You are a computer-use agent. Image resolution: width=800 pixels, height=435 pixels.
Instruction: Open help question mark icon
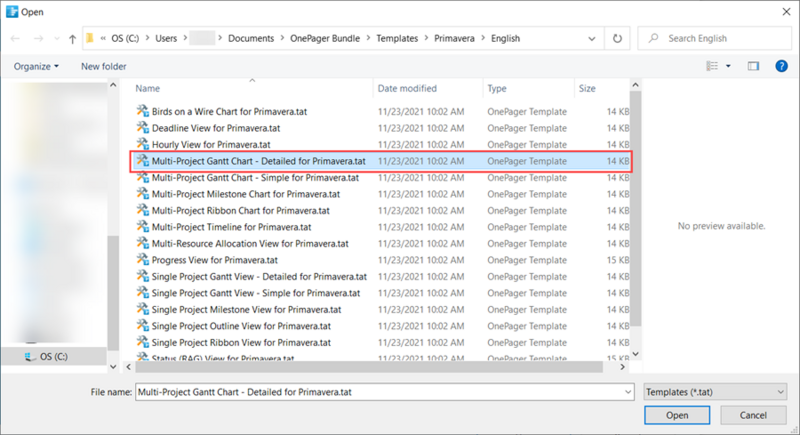[781, 66]
